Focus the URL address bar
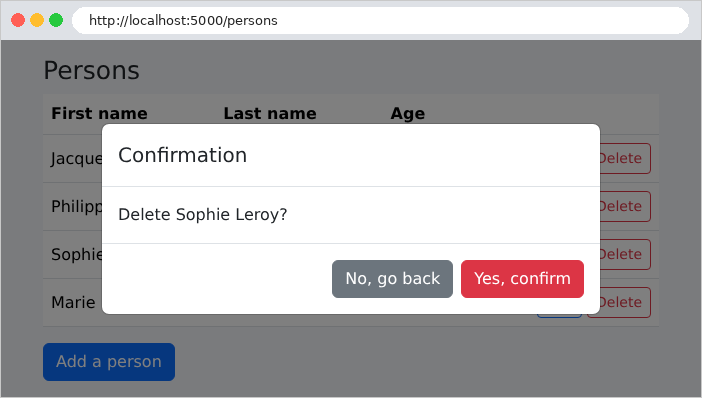Viewport: 702px width, 398px height. point(381,21)
